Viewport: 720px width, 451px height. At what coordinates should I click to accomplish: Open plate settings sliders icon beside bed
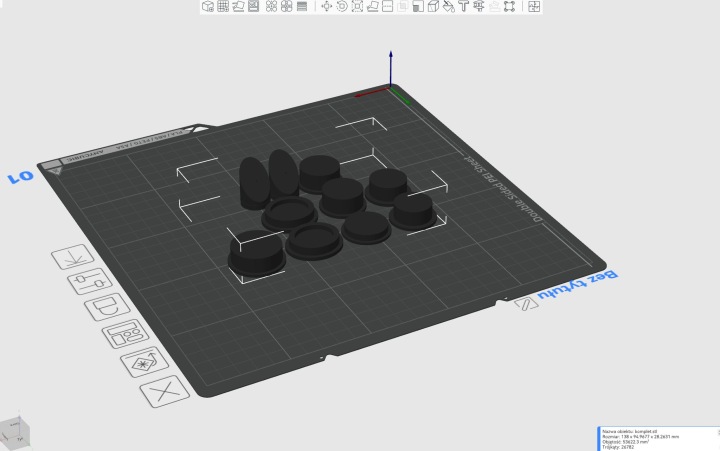[x=90, y=281]
